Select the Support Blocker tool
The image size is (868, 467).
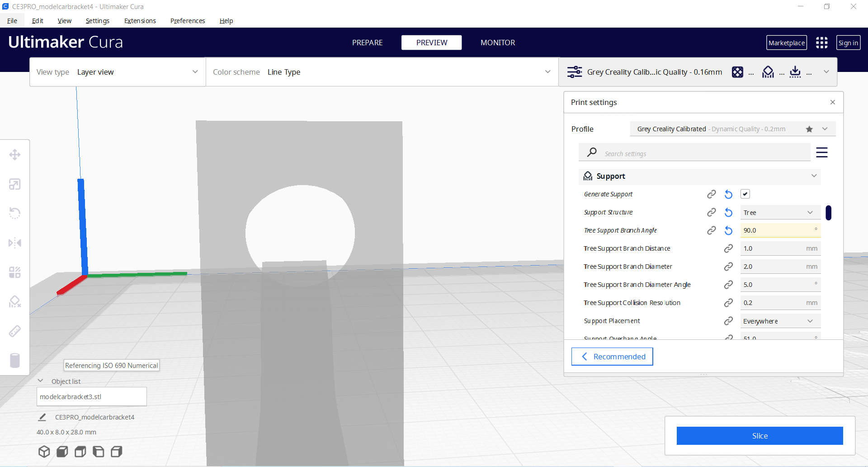[x=15, y=301]
